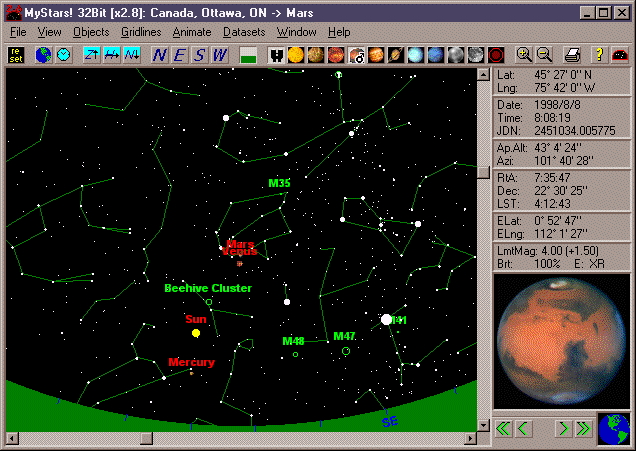Open the clock time-setting toolbar icon
The width and height of the screenshot is (636, 451).
pos(63,55)
